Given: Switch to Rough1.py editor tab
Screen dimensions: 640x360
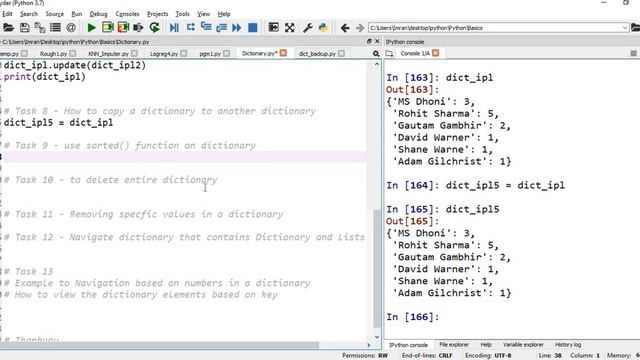Looking at the screenshot, I should click(x=53, y=53).
